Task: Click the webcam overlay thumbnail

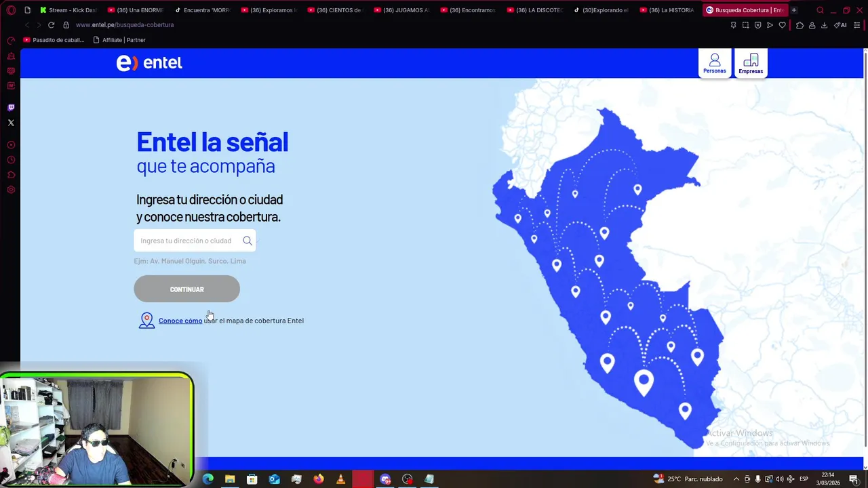Action: point(96,430)
